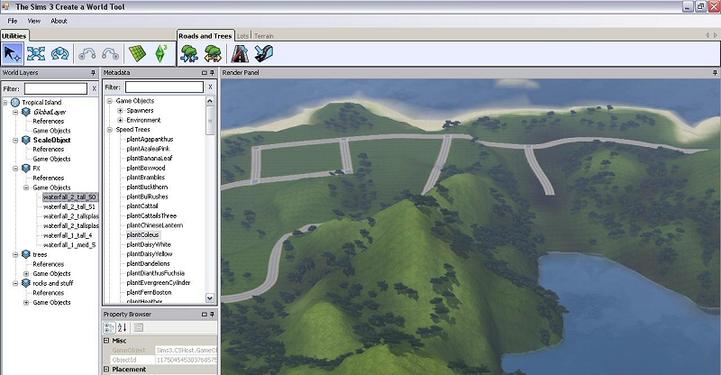Open the Road tool icon
The width and height of the screenshot is (721, 375).
(240, 54)
